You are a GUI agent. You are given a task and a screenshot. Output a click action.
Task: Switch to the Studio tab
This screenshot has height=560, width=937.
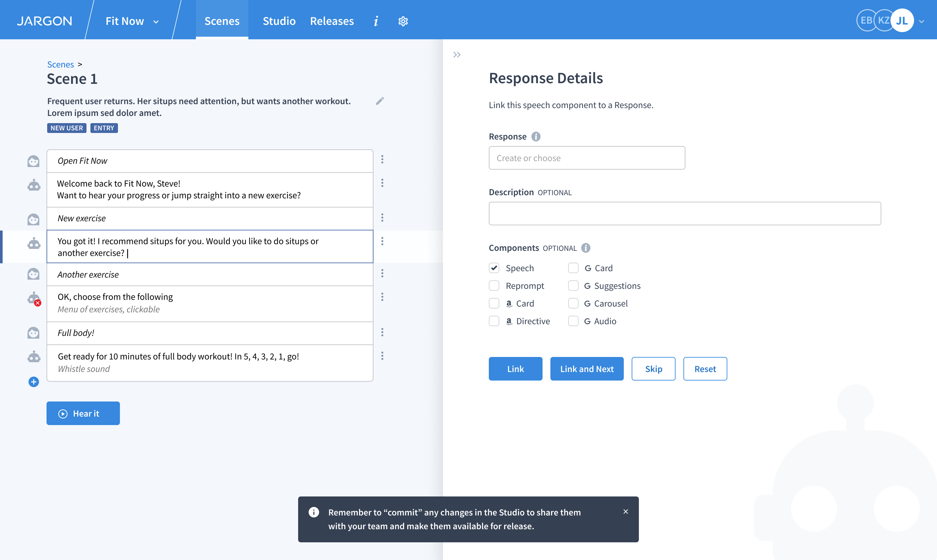pyautogui.click(x=279, y=21)
